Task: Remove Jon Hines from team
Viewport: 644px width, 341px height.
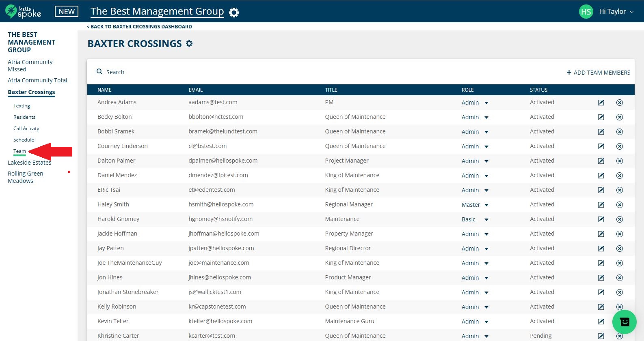Action: pyautogui.click(x=620, y=278)
